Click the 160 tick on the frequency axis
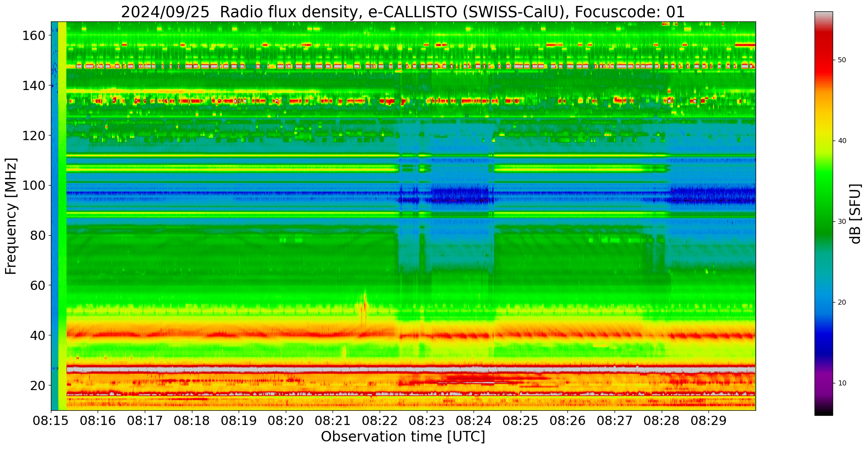868x449 pixels. point(34,36)
